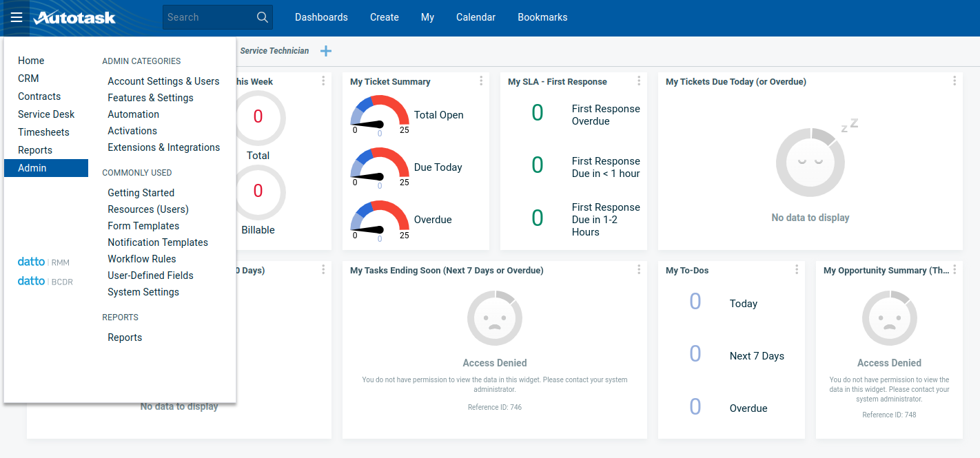Open My Tickets Due Today widget menu
980x458 pixels.
955,81
